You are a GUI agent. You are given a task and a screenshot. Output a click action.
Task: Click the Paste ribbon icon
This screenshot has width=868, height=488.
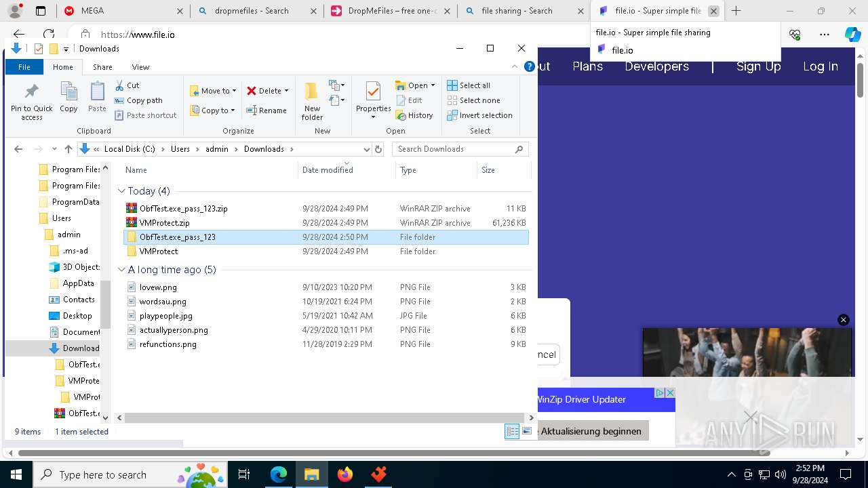[x=97, y=97]
